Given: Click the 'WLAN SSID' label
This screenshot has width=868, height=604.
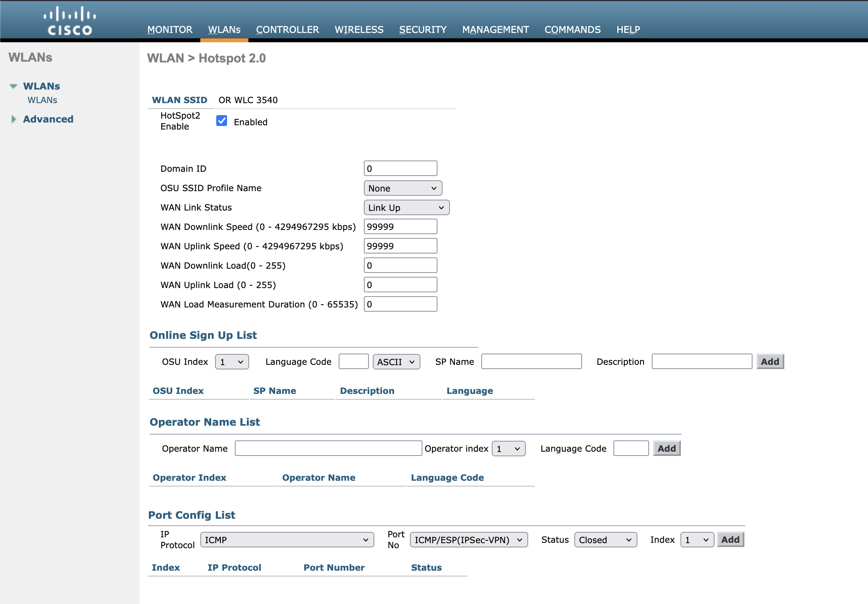Looking at the screenshot, I should pos(179,100).
